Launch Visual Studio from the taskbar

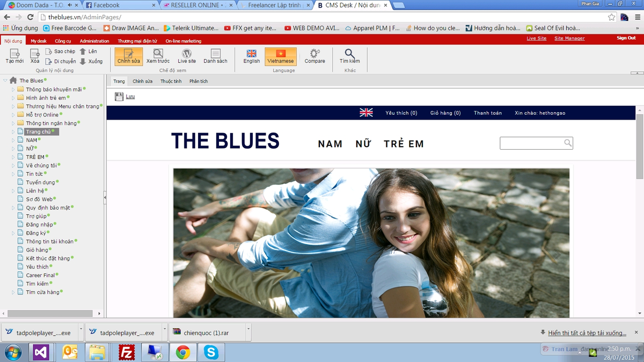41,352
